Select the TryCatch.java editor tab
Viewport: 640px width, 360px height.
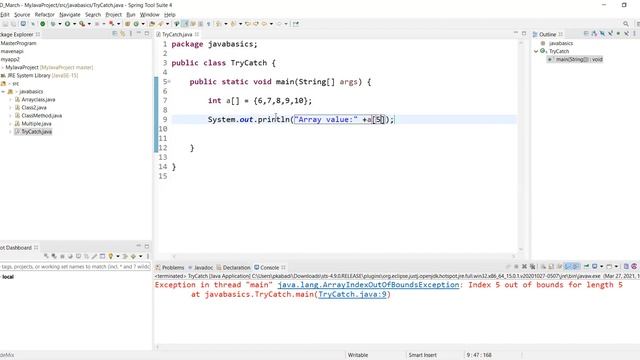click(177, 34)
